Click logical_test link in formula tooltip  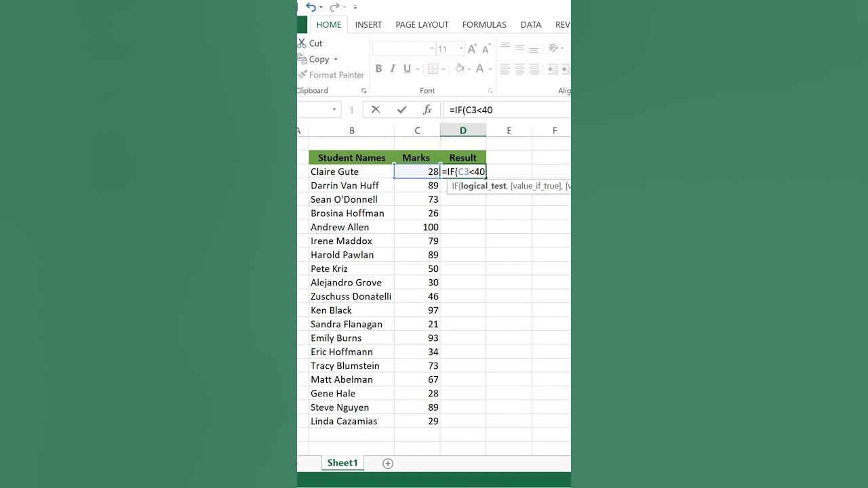click(x=484, y=186)
